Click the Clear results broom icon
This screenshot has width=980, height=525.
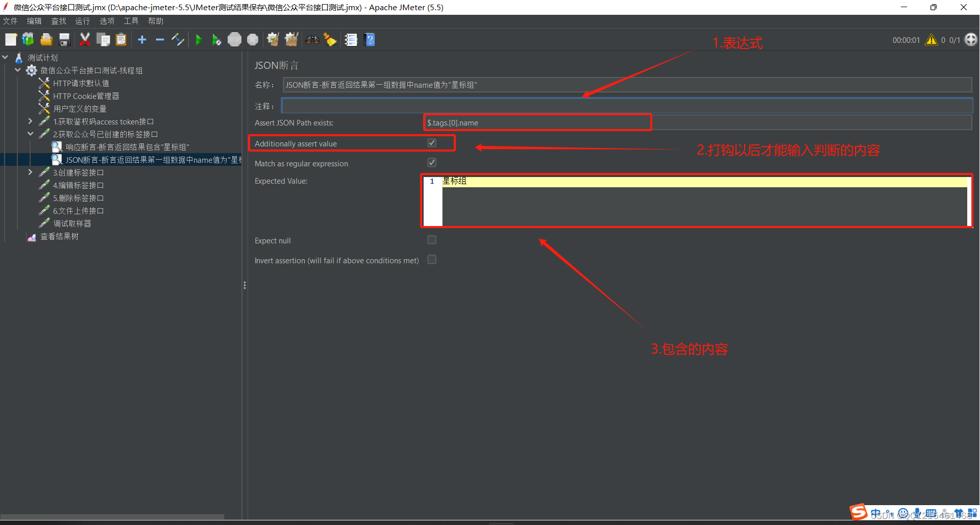(273, 40)
